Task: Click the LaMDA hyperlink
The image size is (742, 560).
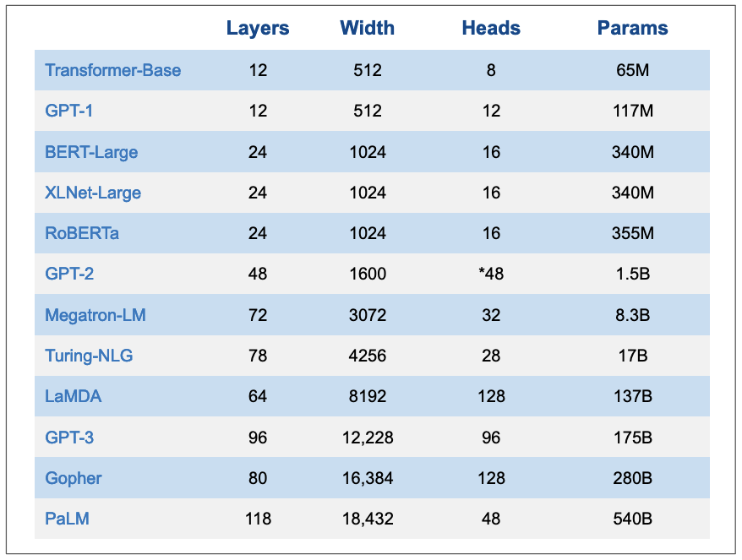Action: click(x=73, y=396)
